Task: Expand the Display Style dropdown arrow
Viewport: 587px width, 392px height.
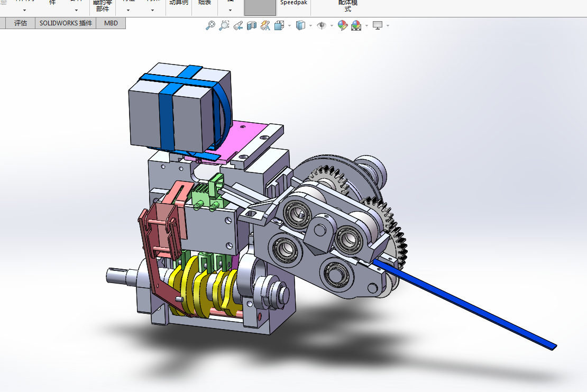Action: point(311,26)
